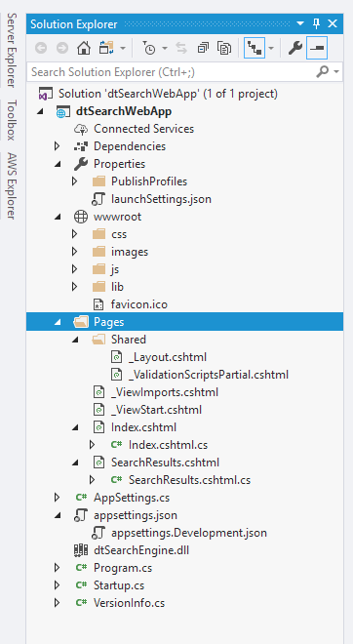Expand the Dependencies node
353x644 pixels.
pyautogui.click(x=58, y=146)
